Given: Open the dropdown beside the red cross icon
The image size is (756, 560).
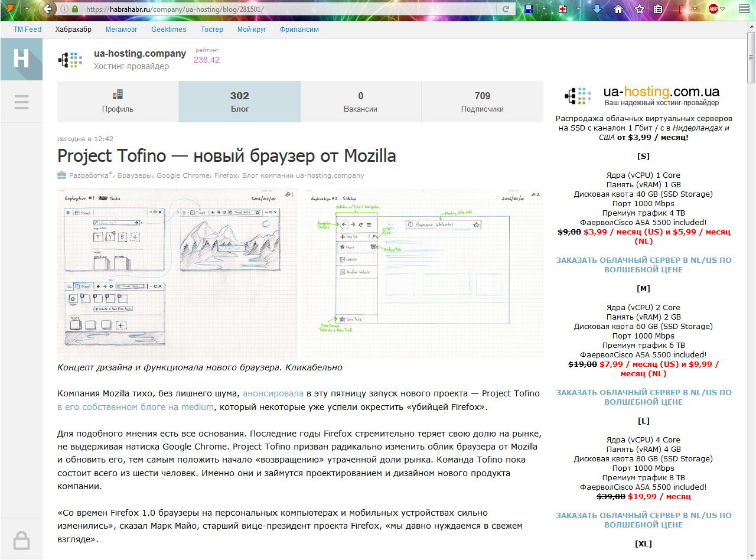Looking at the screenshot, I should point(579,9).
